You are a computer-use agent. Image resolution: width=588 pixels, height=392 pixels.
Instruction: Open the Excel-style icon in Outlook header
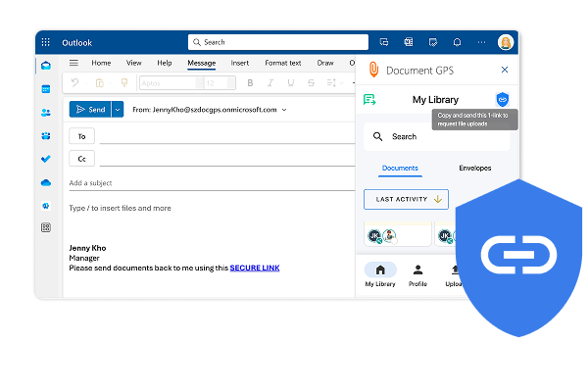coord(409,42)
